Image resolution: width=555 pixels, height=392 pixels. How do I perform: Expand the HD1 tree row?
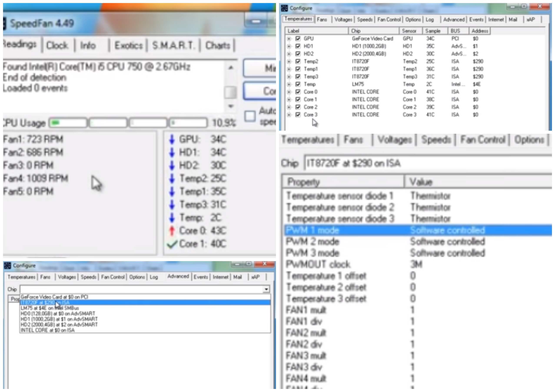click(289, 46)
